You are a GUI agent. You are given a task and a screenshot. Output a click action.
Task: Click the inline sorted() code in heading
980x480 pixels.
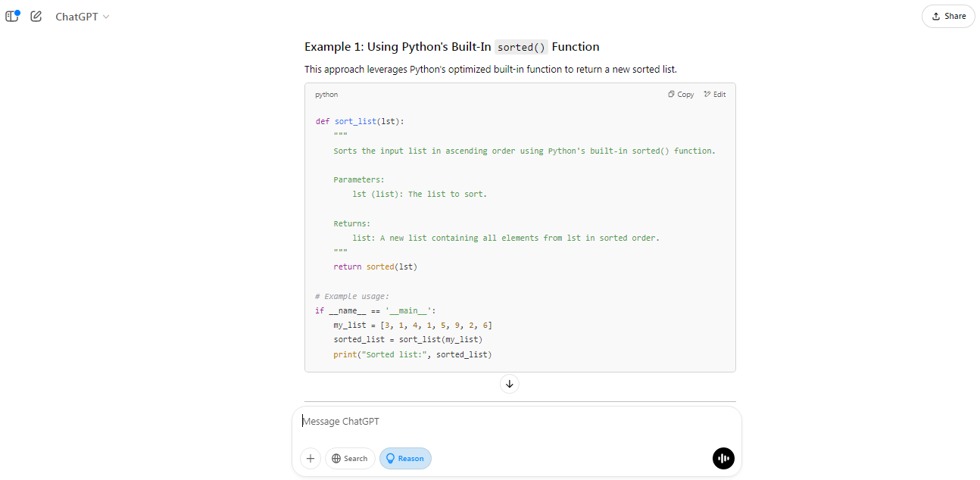[521, 47]
